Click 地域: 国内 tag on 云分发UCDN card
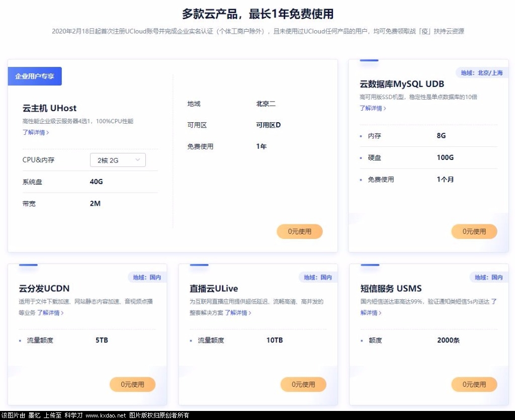Screen dimensions: 515x420 pos(147,278)
